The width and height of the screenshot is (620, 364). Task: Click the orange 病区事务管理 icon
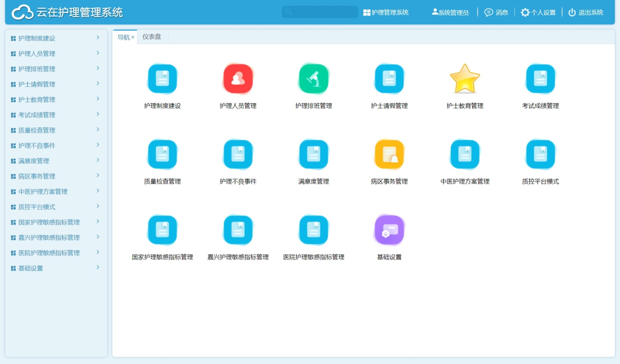click(x=389, y=155)
